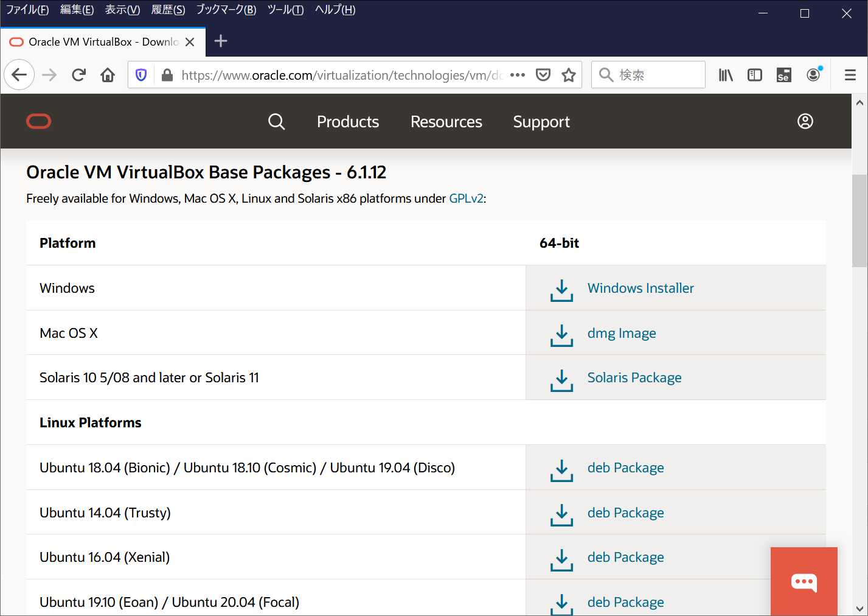Click the vertical scrollbar thumb
Viewport: 868px width, 616px height.
[859, 221]
